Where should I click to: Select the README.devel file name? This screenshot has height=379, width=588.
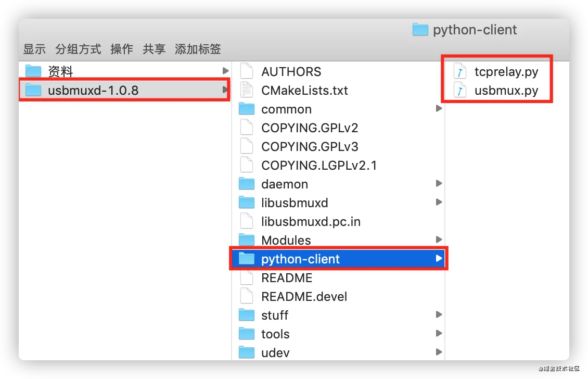pyautogui.click(x=304, y=296)
